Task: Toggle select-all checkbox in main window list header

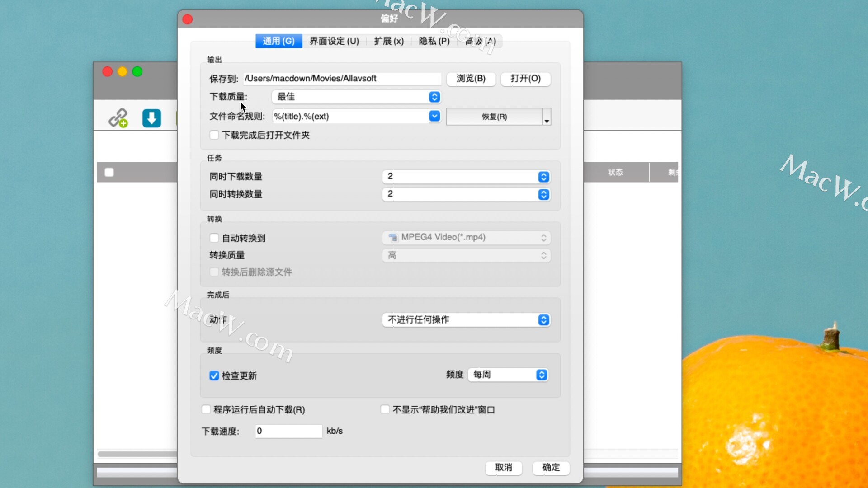Action: pos(109,172)
